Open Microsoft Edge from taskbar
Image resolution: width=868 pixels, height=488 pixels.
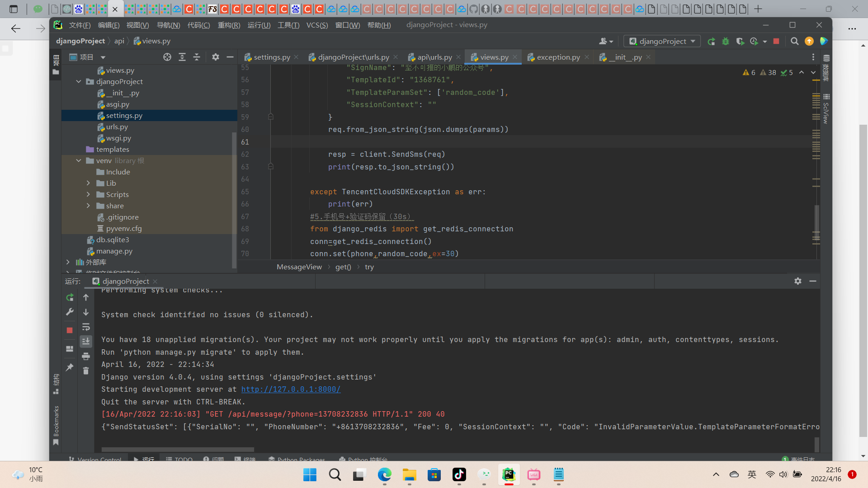pyautogui.click(x=385, y=474)
